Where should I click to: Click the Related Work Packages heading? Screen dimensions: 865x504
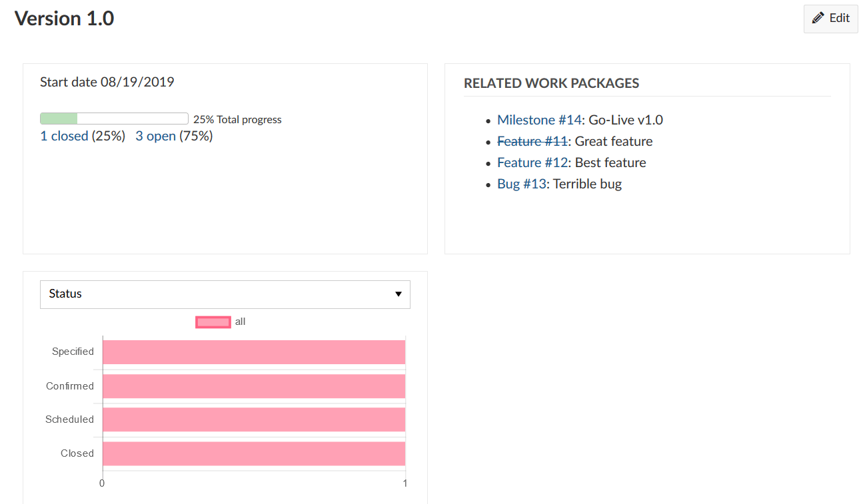coord(551,84)
